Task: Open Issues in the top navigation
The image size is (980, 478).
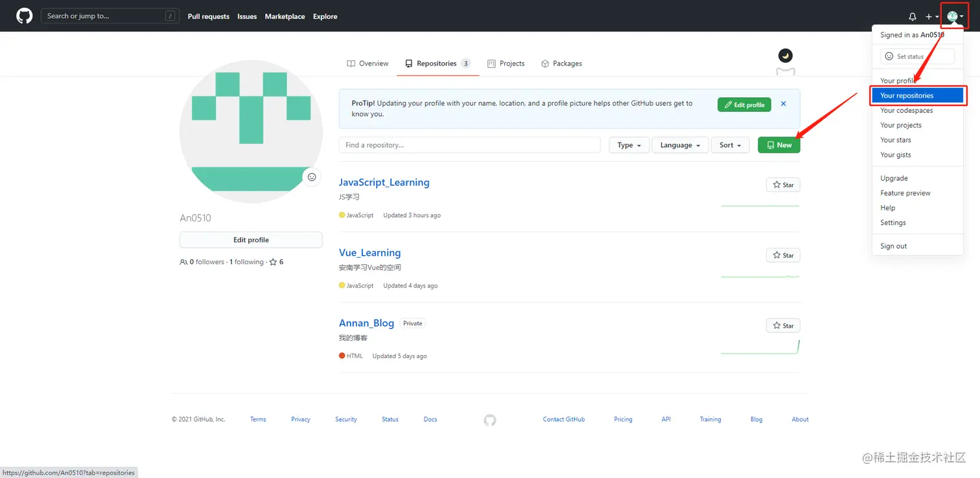Action: point(247,17)
